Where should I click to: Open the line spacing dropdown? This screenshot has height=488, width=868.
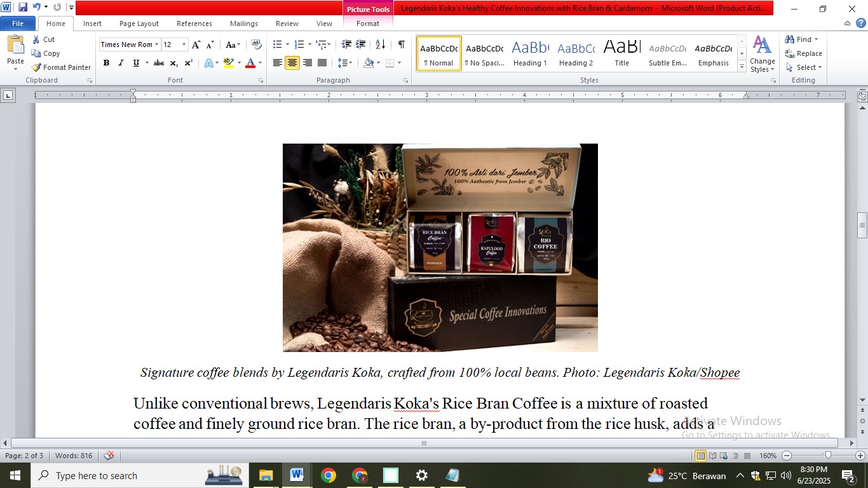click(x=345, y=63)
